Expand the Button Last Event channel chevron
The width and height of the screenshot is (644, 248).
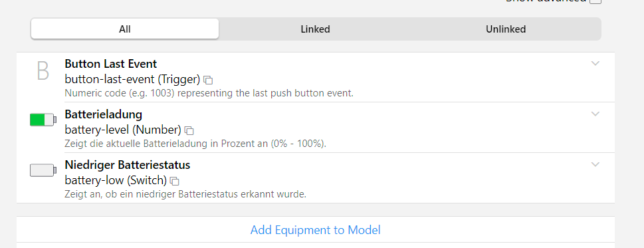tap(595, 63)
